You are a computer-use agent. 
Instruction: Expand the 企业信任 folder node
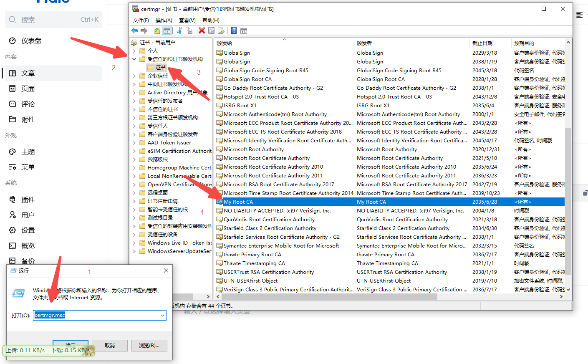click(x=134, y=76)
